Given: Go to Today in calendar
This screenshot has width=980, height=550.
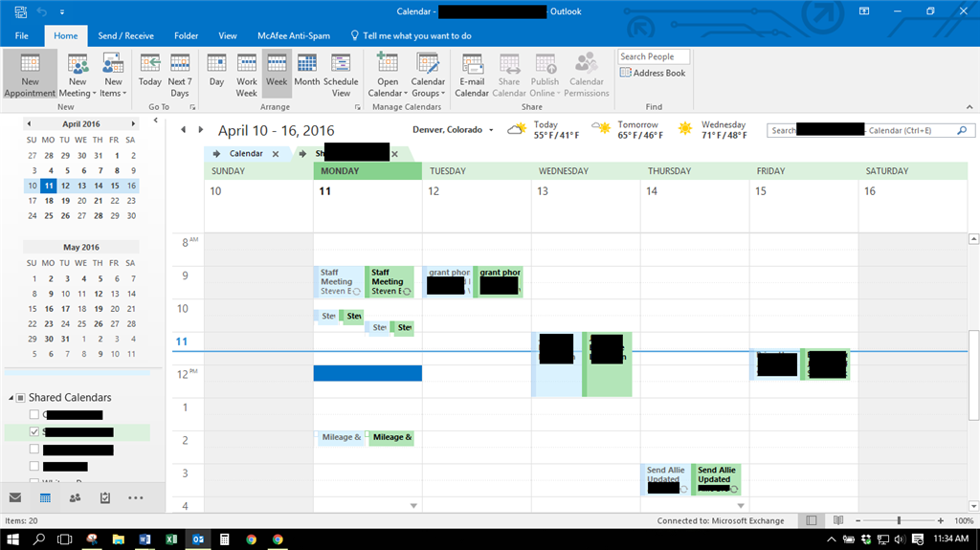Looking at the screenshot, I should (x=150, y=70).
